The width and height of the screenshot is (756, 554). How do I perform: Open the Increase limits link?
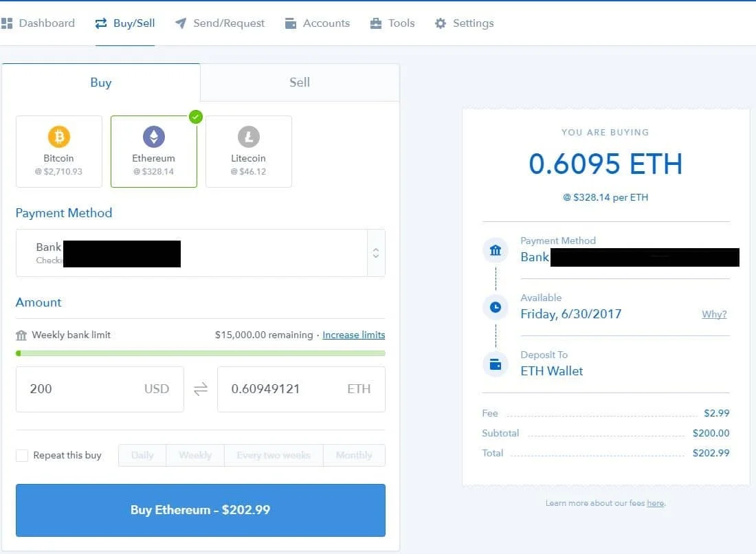click(x=353, y=335)
